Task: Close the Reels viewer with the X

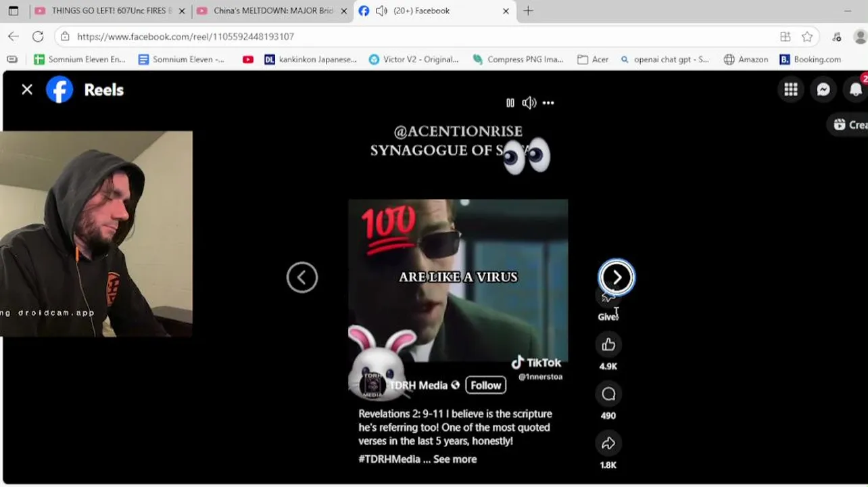Action: click(x=27, y=89)
